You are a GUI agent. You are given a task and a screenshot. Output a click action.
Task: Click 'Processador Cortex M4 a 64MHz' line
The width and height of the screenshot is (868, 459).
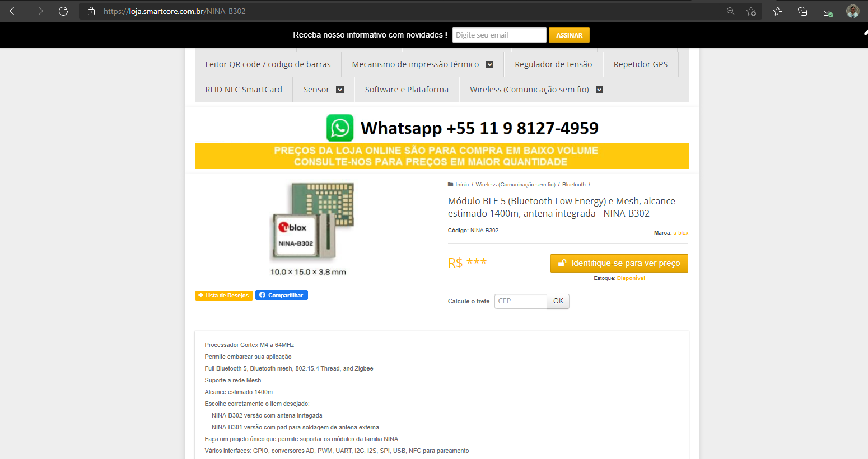coord(249,345)
